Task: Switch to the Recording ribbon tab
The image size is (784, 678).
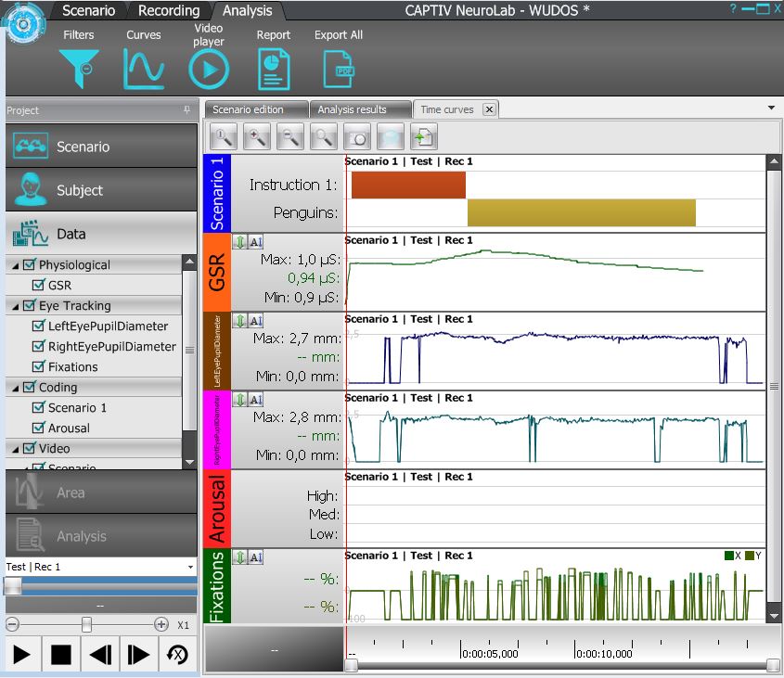Action: coord(169,10)
